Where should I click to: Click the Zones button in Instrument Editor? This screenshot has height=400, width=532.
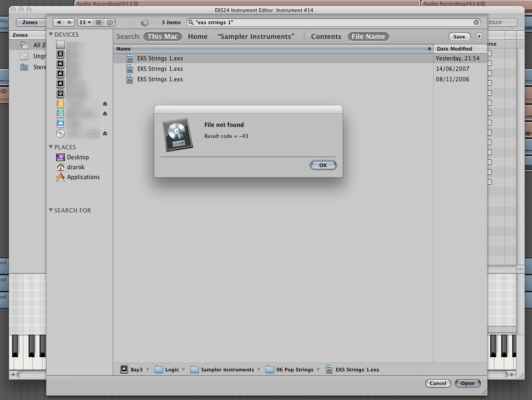[30, 23]
